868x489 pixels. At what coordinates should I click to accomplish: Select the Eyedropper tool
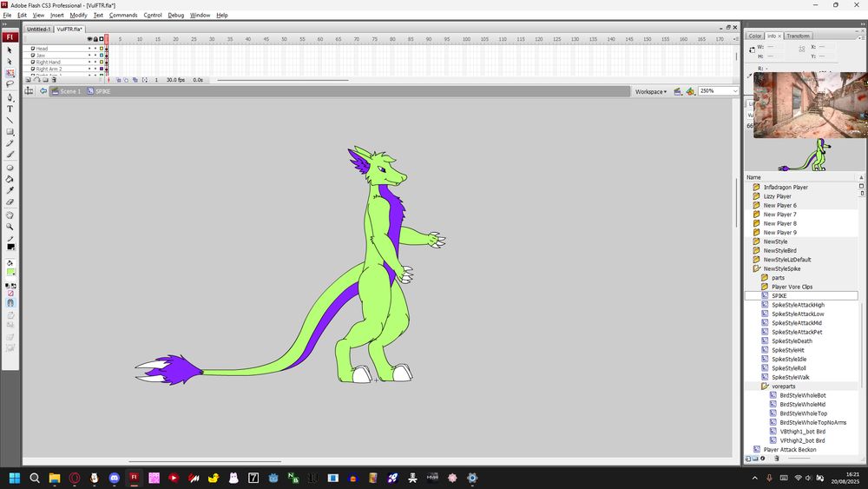[x=10, y=190]
